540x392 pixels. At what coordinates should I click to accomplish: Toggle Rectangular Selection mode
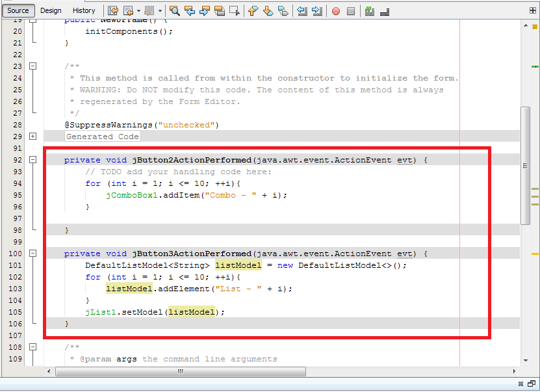pos(233,11)
